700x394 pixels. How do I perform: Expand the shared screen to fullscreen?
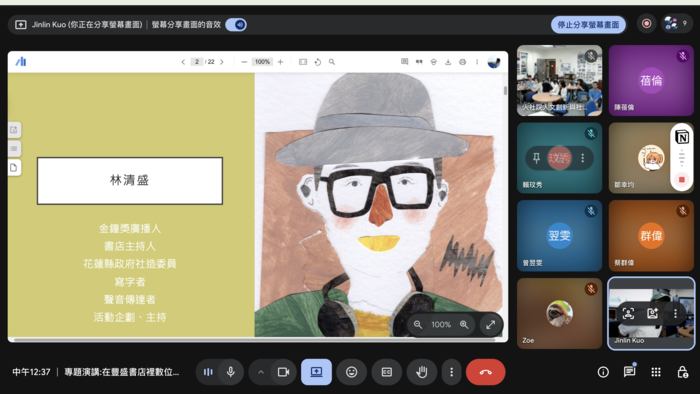coord(491,325)
